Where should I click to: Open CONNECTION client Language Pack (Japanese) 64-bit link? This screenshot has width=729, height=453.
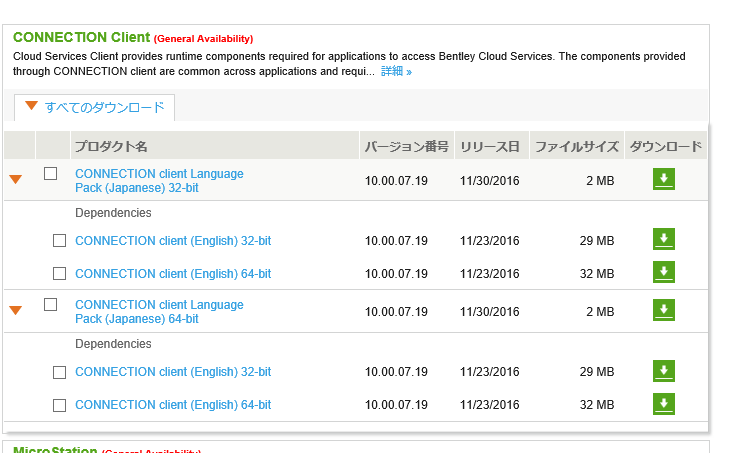point(159,312)
